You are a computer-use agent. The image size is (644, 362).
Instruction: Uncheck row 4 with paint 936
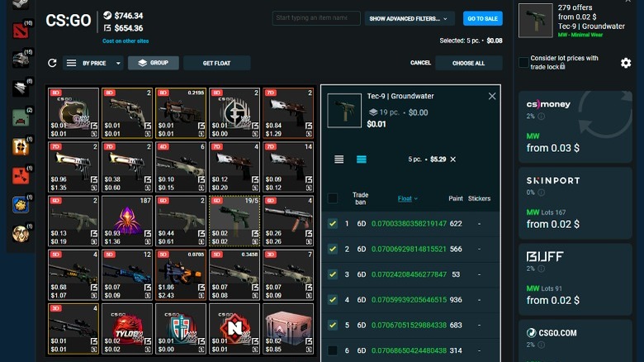(x=332, y=300)
